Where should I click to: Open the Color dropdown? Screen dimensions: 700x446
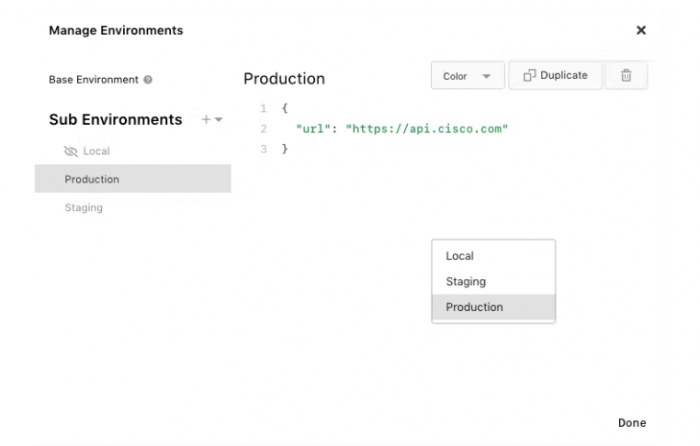467,76
